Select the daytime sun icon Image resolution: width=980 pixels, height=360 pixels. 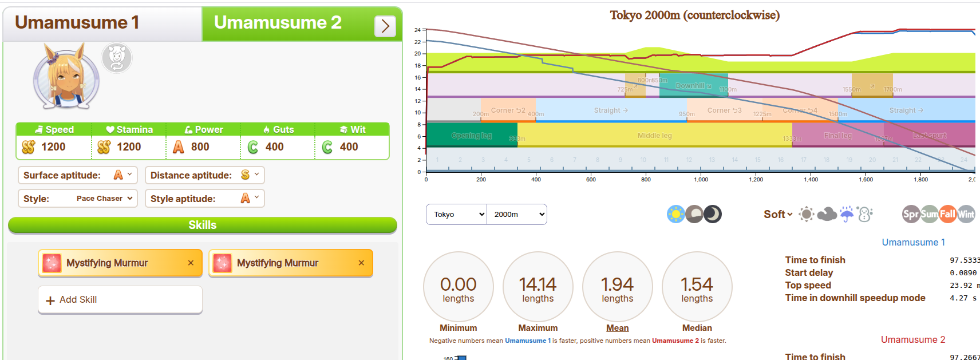pyautogui.click(x=676, y=214)
